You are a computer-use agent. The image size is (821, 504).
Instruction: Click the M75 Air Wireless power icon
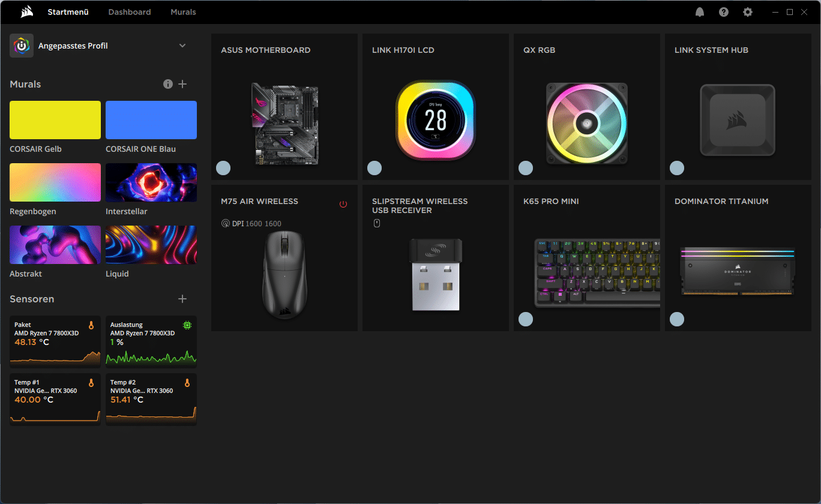(343, 204)
